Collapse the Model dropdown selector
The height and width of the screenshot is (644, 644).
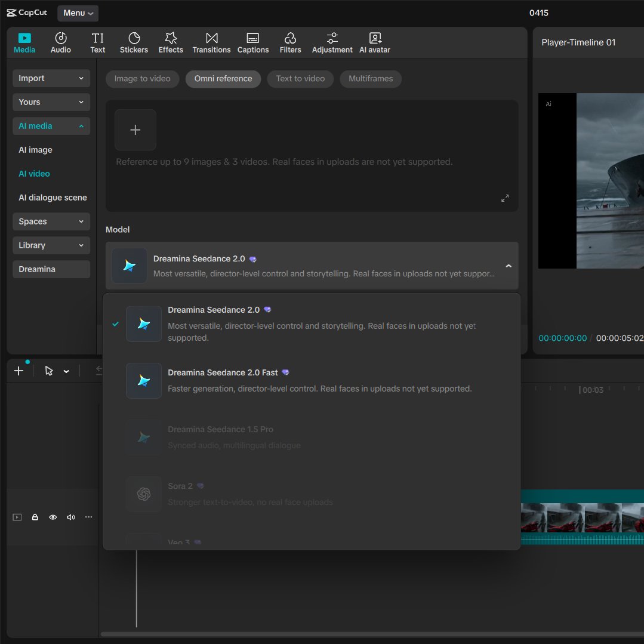point(312,266)
